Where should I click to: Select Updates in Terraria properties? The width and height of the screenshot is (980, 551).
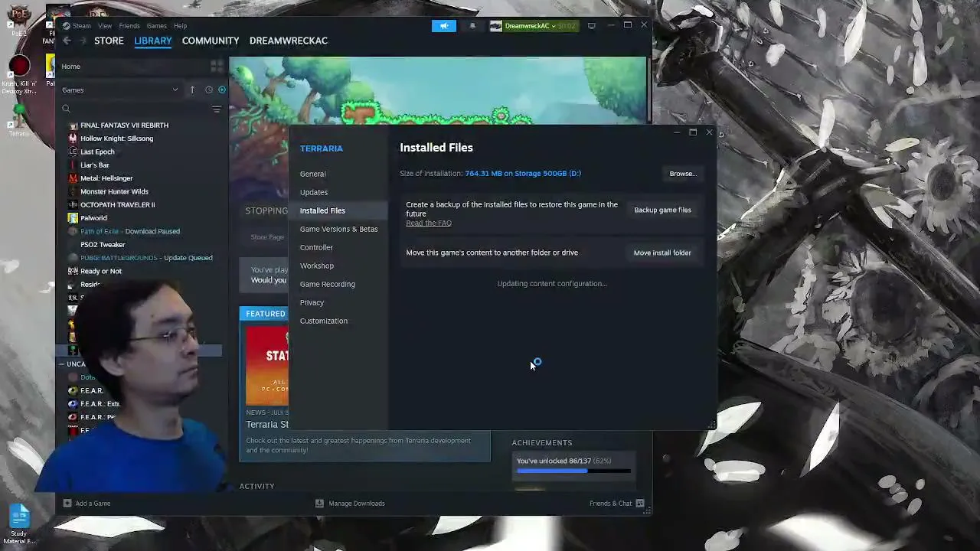click(314, 192)
